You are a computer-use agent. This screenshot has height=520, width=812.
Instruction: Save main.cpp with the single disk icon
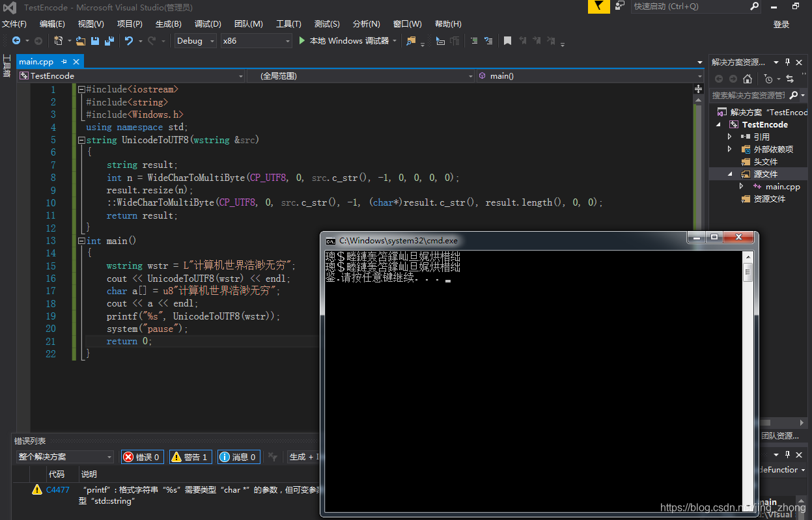(x=94, y=40)
